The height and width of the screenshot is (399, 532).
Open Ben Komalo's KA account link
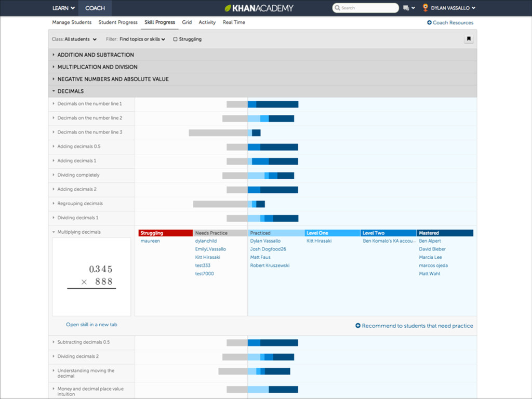389,241
